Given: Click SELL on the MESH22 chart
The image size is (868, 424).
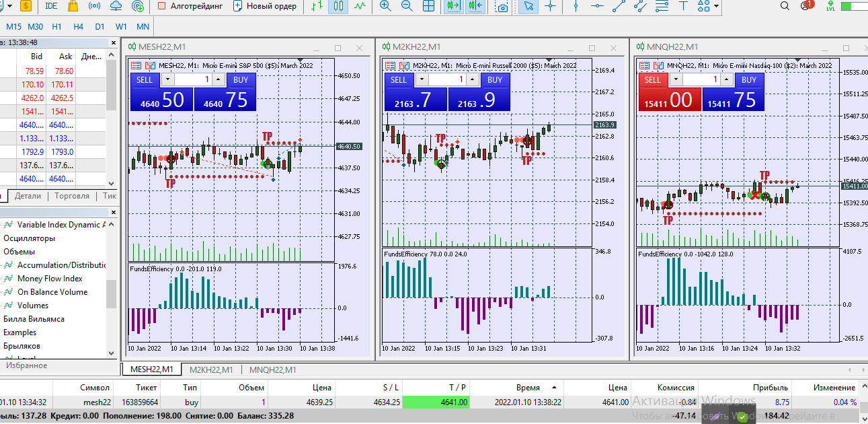Looking at the screenshot, I should 145,80.
